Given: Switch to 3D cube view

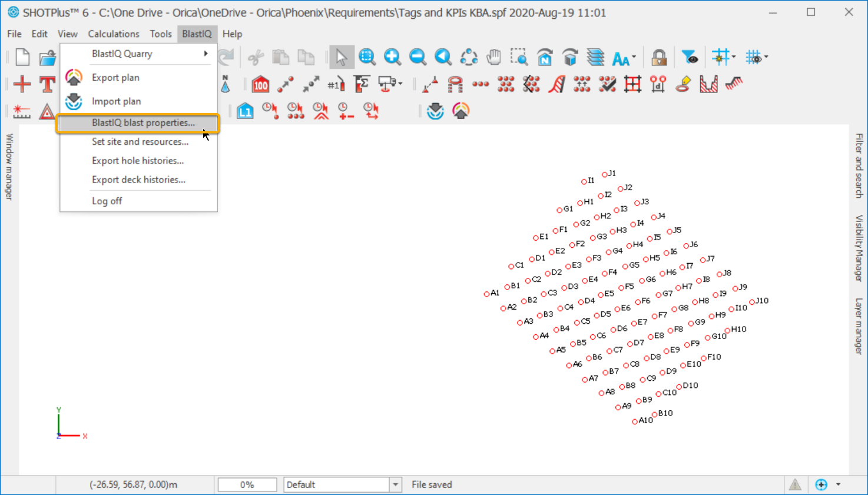Looking at the screenshot, I should click(x=570, y=57).
